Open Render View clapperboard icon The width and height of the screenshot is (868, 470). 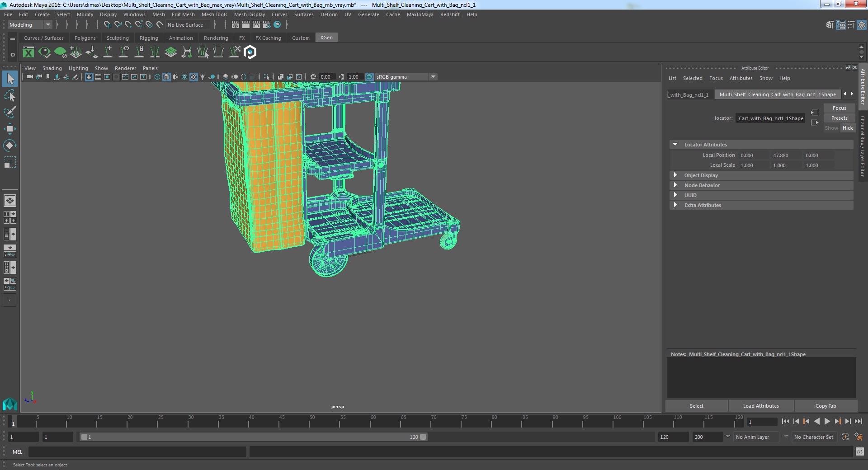[236, 25]
